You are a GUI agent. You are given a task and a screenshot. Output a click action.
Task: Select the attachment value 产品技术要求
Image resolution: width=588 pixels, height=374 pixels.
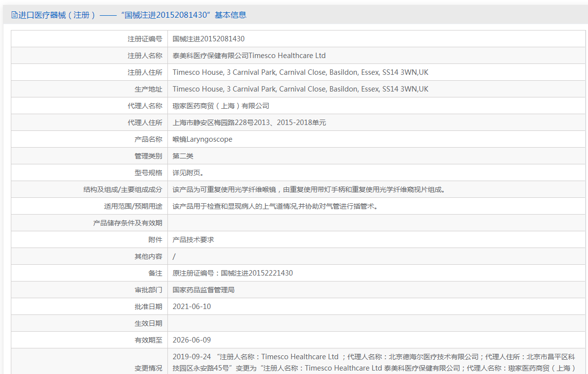pyautogui.click(x=193, y=240)
